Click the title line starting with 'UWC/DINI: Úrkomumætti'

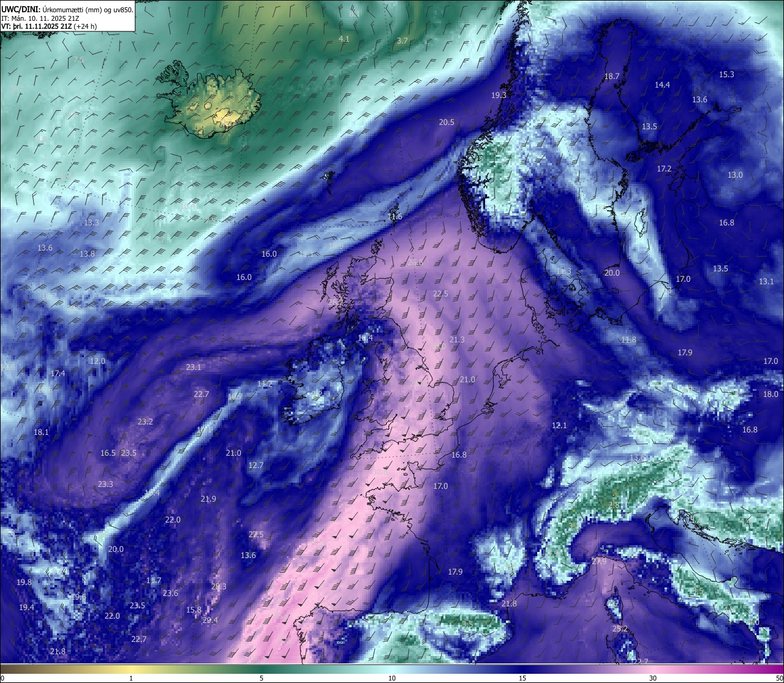(67, 10)
